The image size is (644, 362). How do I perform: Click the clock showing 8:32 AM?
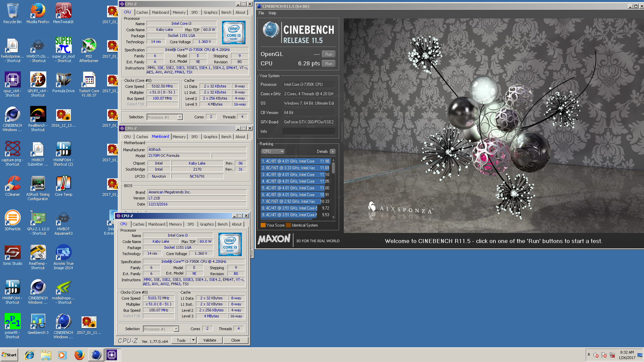[627, 352]
